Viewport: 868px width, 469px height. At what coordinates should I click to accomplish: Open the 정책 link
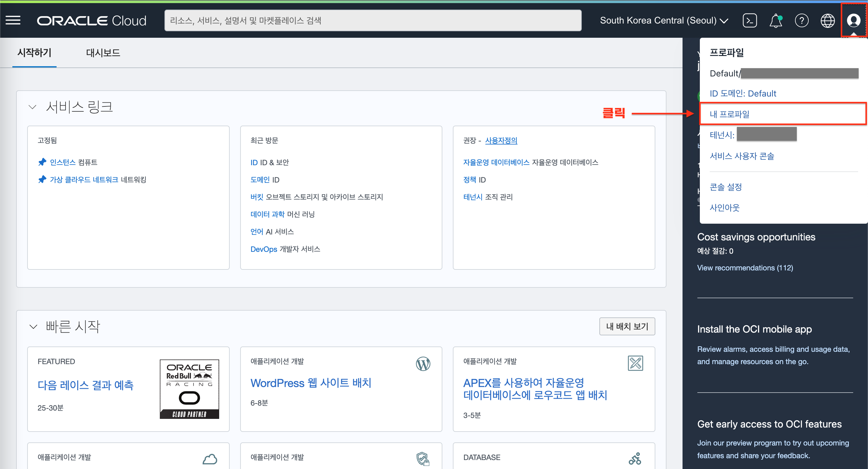coord(470,179)
